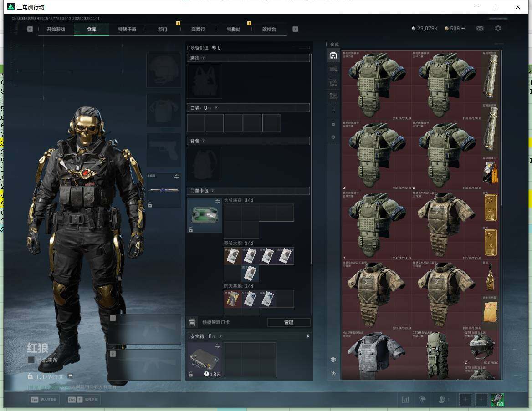Click the sort warehouse icon at sidebar bottom
Screen dimensions: 532x411
click(x=333, y=373)
